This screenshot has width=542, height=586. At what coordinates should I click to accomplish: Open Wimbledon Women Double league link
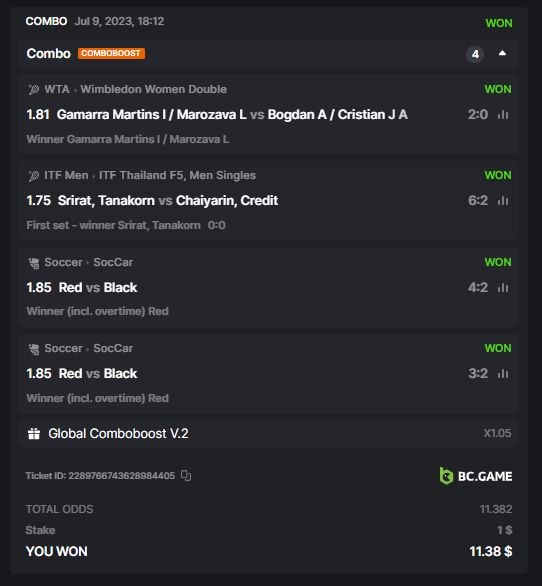(x=153, y=89)
